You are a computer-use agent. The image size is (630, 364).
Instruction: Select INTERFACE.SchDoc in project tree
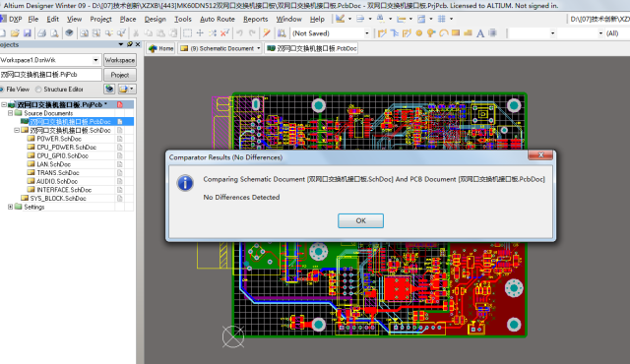click(64, 190)
